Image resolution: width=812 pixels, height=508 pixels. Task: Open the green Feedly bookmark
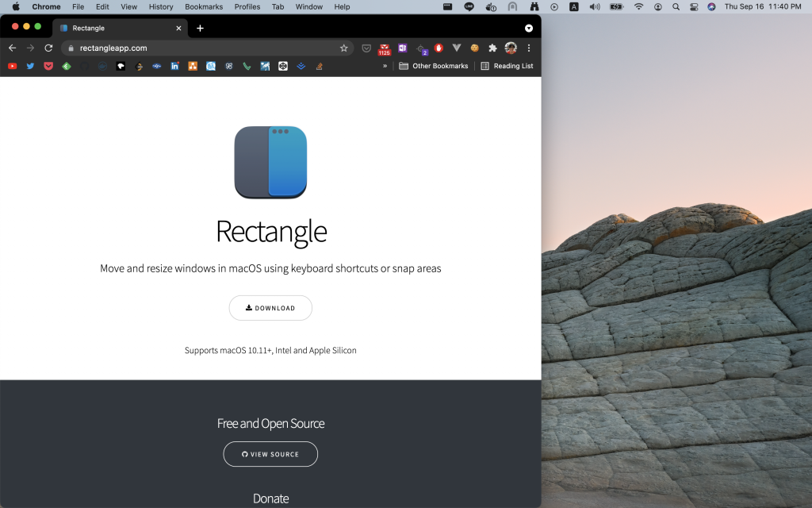coord(67,66)
